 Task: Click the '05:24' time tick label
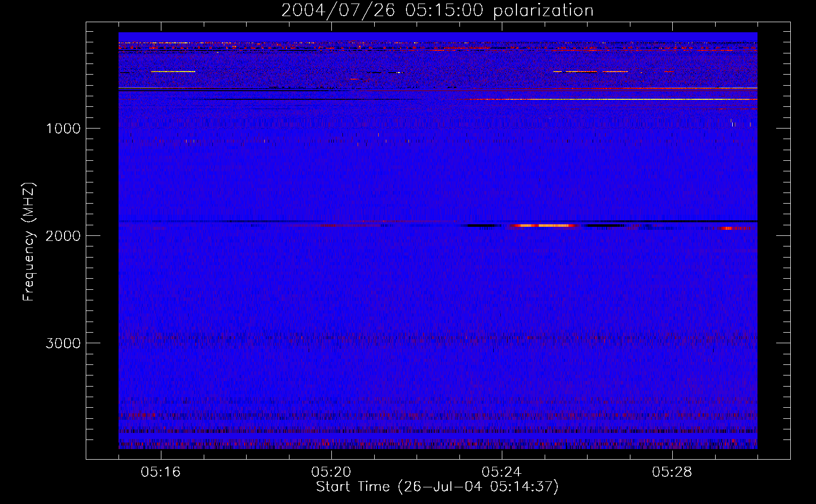(502, 472)
